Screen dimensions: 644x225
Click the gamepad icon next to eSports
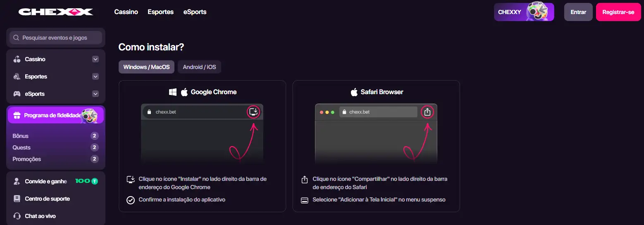(x=17, y=94)
